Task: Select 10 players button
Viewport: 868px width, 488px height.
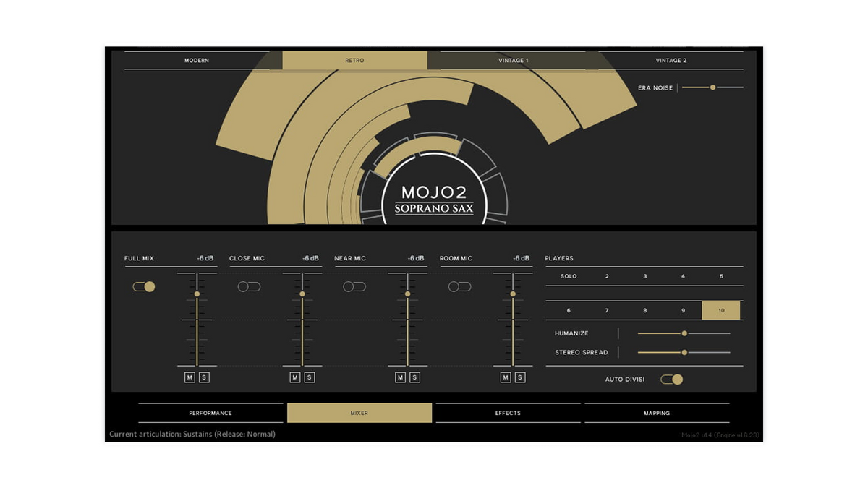Action: coord(721,311)
